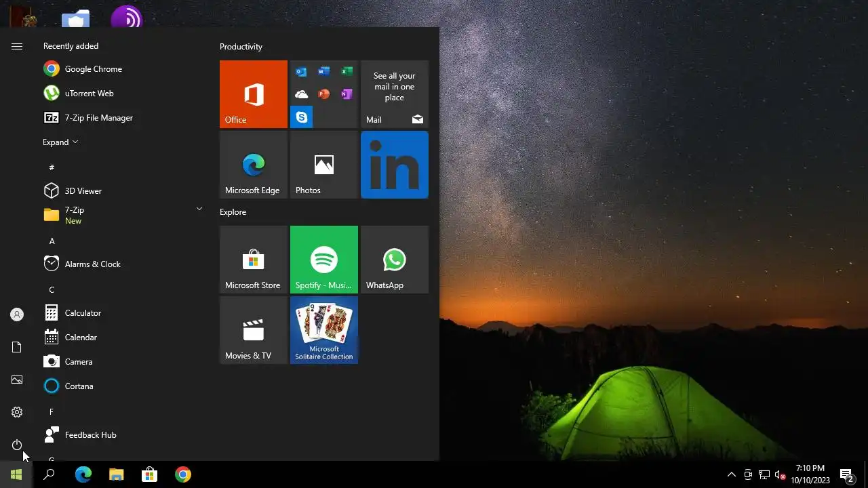The height and width of the screenshot is (488, 868).
Task: Click the letter F index header
Action: 52,412
